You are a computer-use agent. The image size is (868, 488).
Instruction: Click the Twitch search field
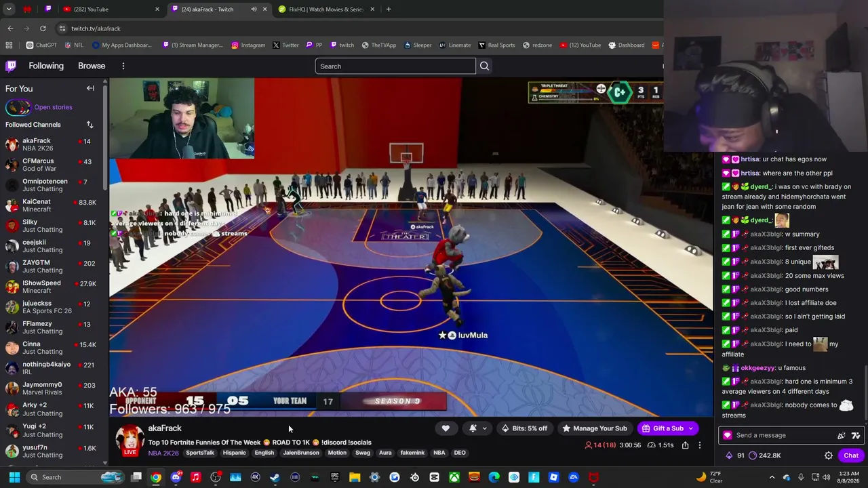395,66
